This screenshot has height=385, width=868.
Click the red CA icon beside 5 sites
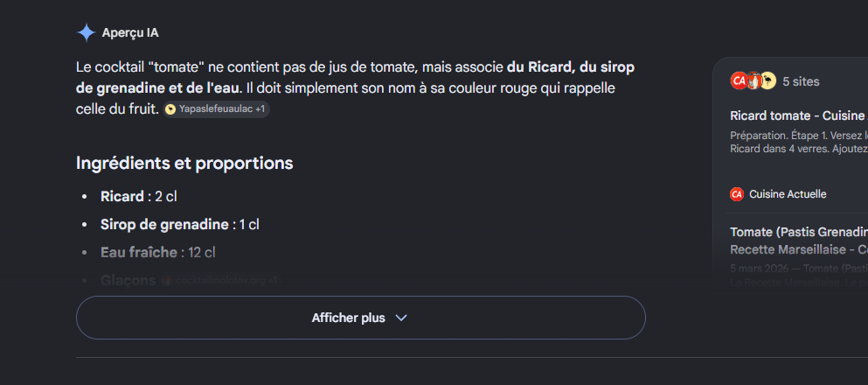pyautogui.click(x=739, y=80)
